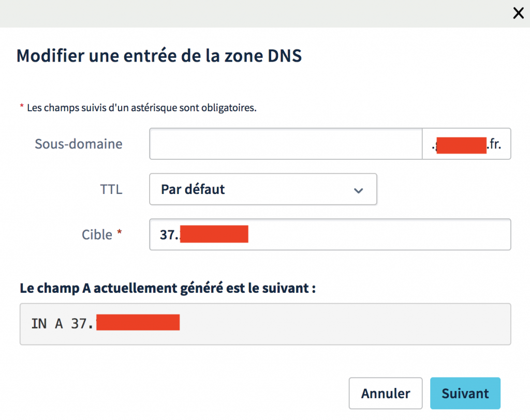Click inside the Sous-domaine input field
The image size is (530, 420).
pyautogui.click(x=285, y=144)
